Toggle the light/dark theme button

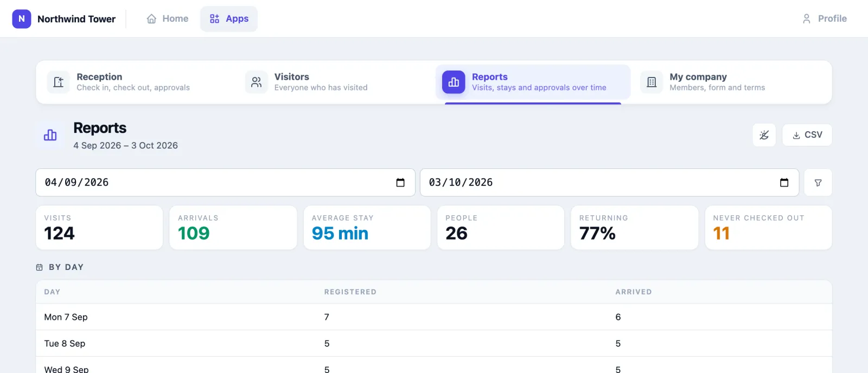[x=764, y=135]
